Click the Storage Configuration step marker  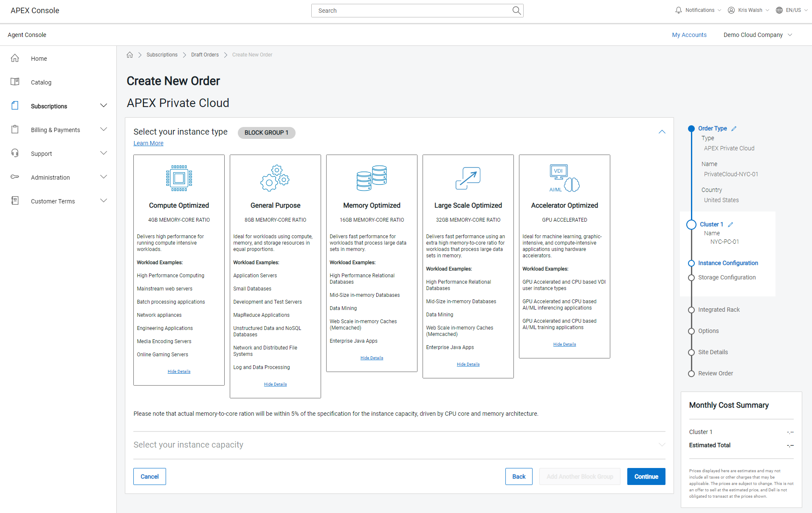tap(691, 278)
